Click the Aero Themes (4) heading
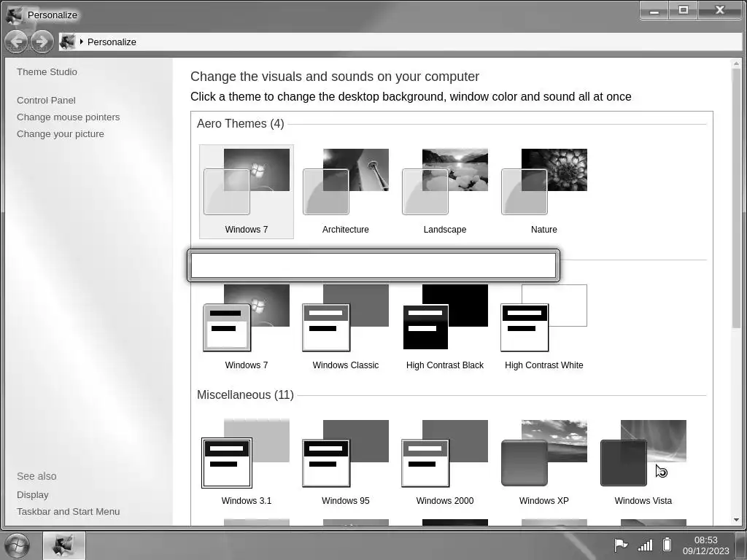This screenshot has height=560, width=747. point(241,124)
